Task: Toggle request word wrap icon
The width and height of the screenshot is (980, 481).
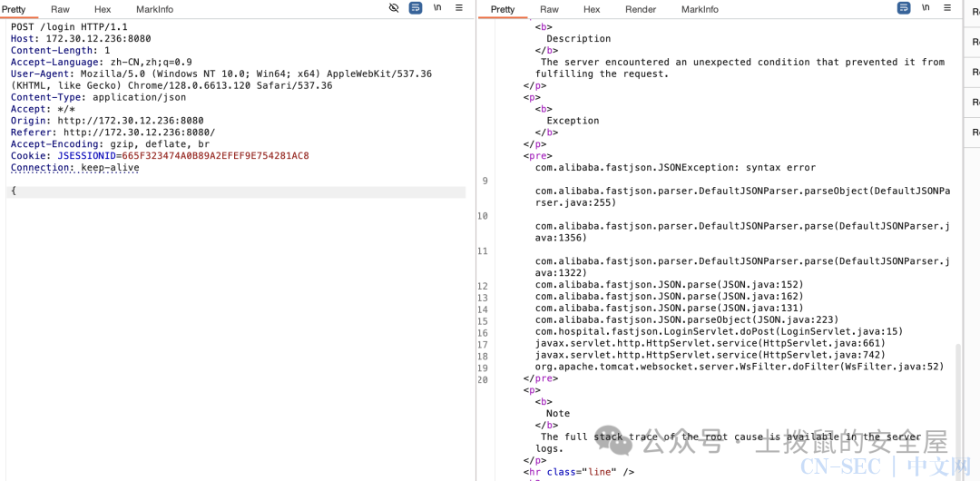Action: point(416,7)
